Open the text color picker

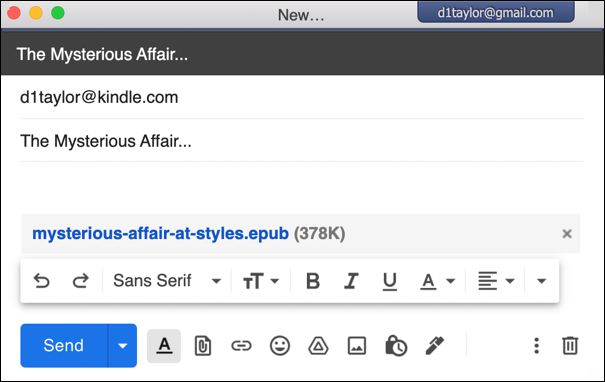(x=438, y=281)
